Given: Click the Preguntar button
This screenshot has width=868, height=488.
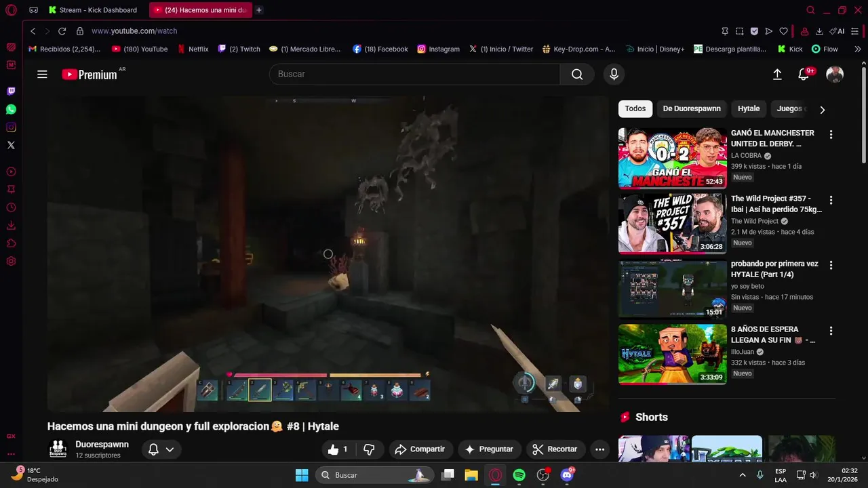Looking at the screenshot, I should [x=490, y=449].
